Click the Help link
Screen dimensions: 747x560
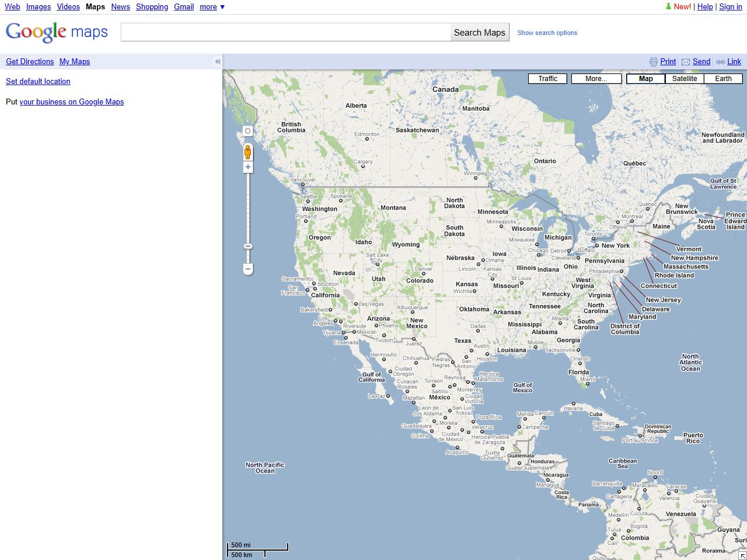click(705, 7)
